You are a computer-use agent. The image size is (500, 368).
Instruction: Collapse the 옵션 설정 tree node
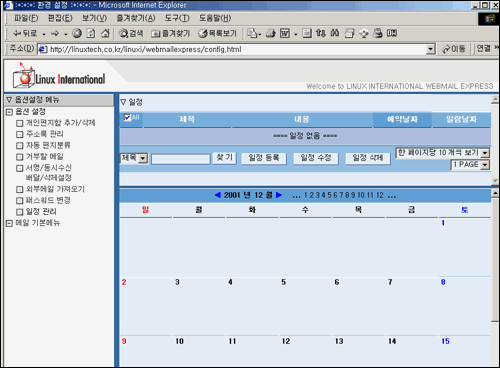point(9,112)
